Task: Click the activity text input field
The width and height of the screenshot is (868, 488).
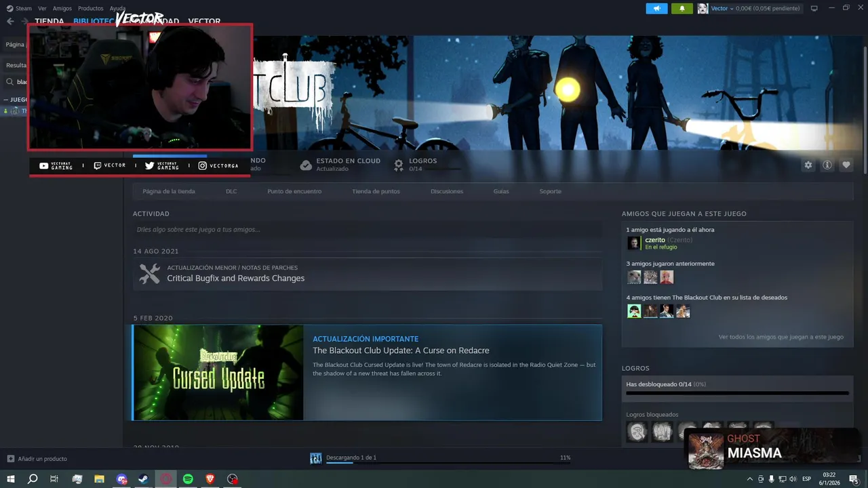Action: coord(367,229)
